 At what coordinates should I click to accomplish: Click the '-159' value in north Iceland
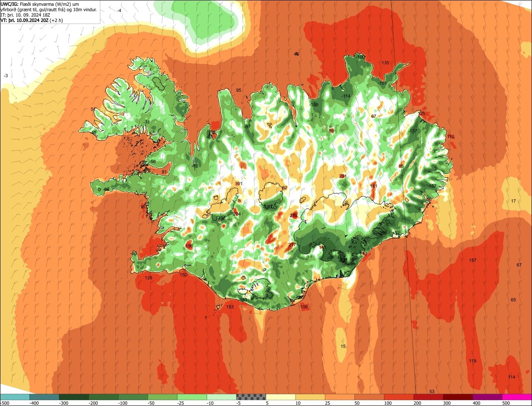click(314, 105)
